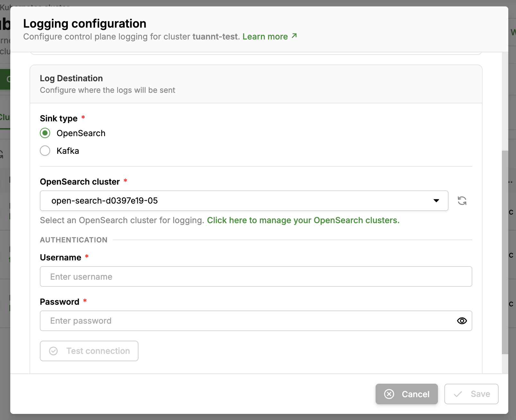Open the Learn more link
Viewport: 516px width, 420px height.
270,37
